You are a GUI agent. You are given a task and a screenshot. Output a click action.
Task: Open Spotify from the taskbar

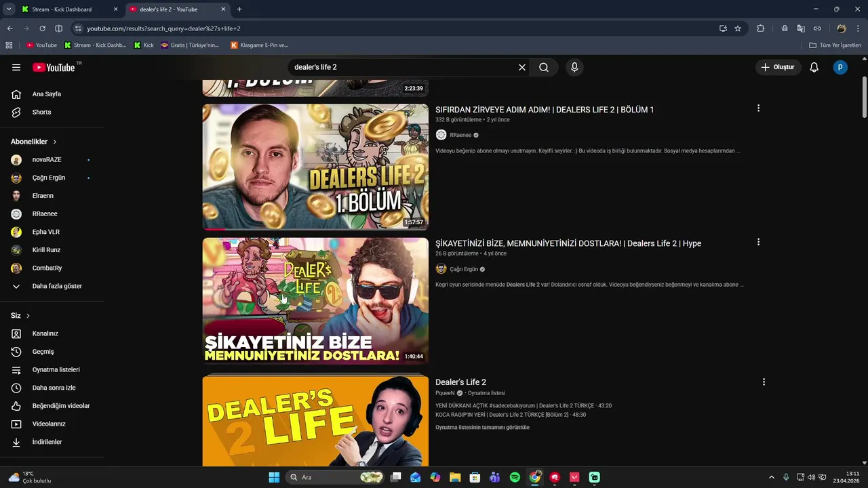pos(515,477)
